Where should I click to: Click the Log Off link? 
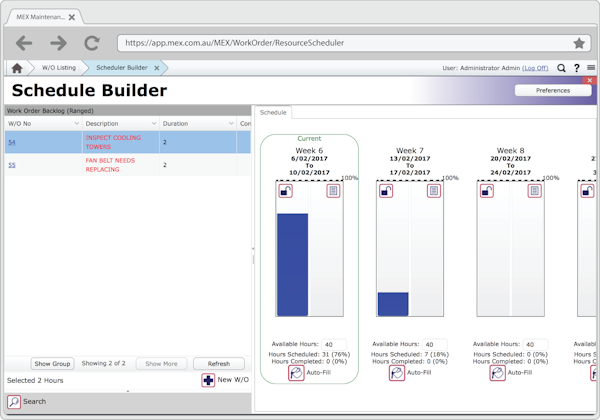(535, 68)
